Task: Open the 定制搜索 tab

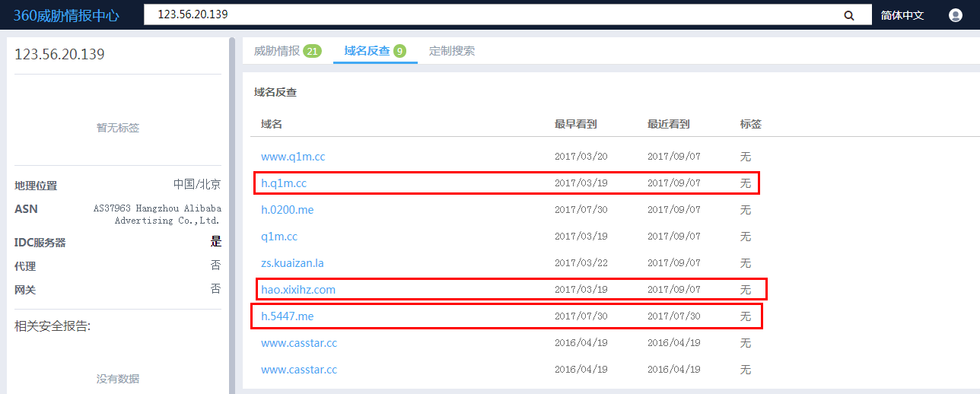Action: coord(452,51)
